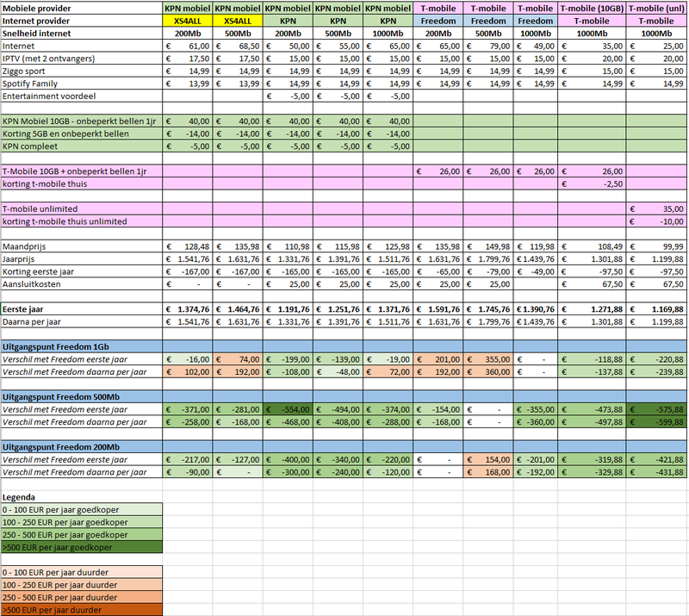689x616 pixels.
Task: Click 'T-Mobile 10GB + onbeperkt bellen 1jr' cell
Action: pos(82,171)
